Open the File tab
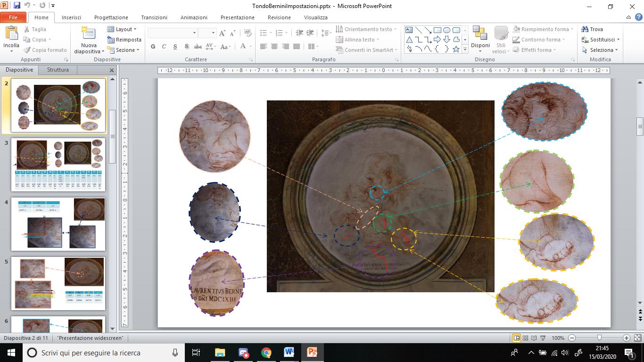This screenshot has width=644, height=362. point(13,17)
